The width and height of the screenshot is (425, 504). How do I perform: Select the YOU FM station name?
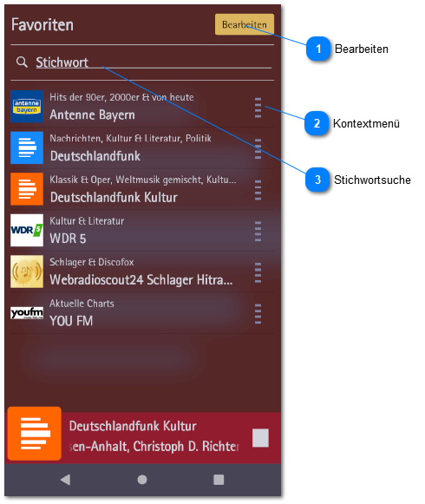coord(71,321)
